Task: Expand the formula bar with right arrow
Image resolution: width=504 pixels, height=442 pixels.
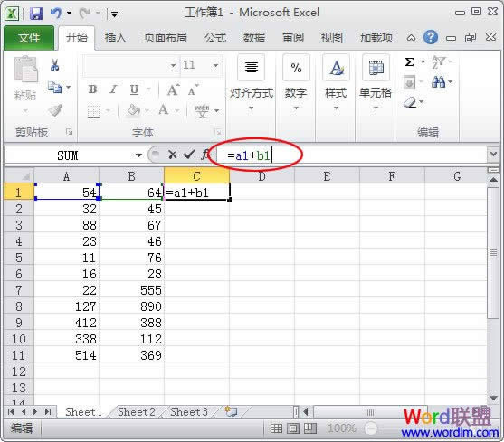Action: coord(494,155)
